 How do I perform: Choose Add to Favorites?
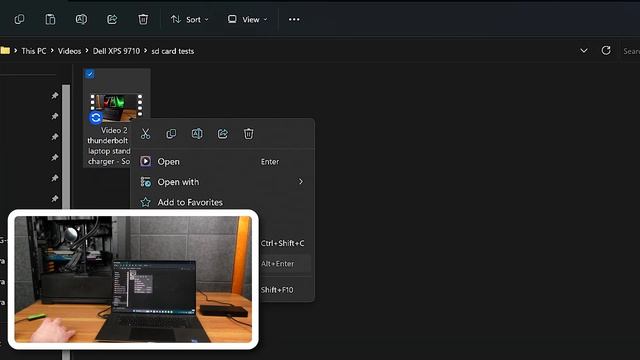(222, 202)
